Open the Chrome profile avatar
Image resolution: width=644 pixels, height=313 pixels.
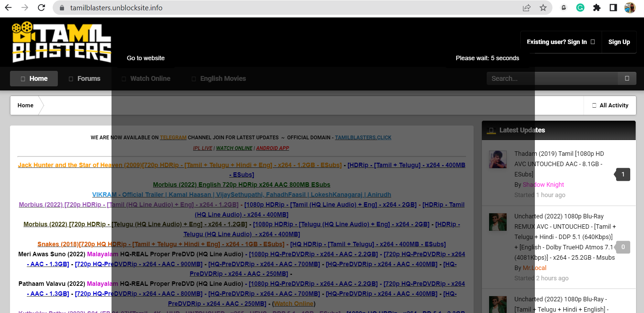click(x=630, y=8)
